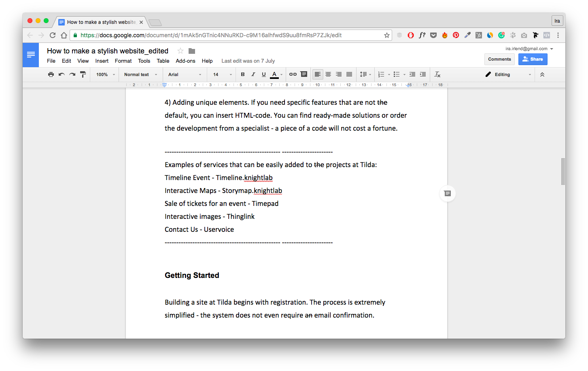Click the vertical scrollbar thumb
This screenshot has width=588, height=371.
tap(563, 172)
